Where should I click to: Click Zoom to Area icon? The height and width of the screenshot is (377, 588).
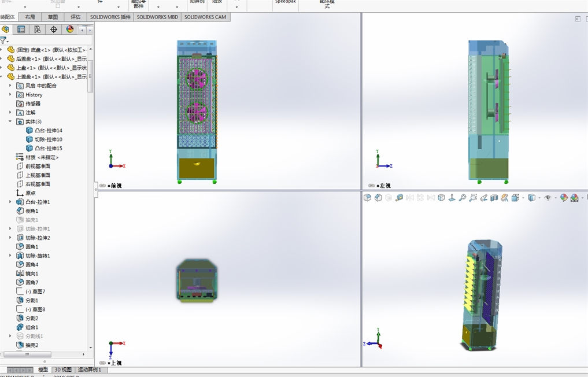click(473, 197)
